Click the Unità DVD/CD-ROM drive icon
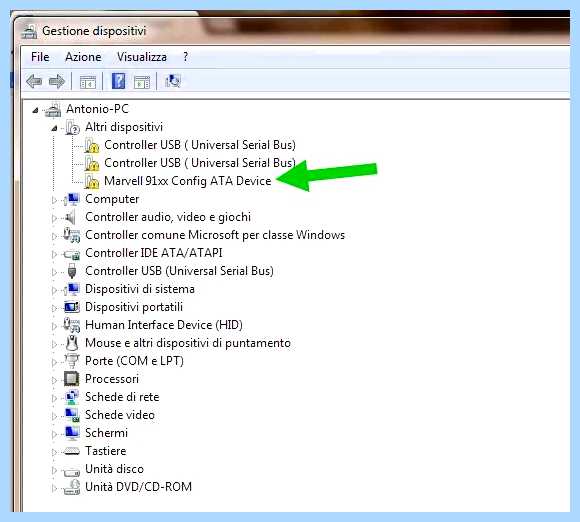Image resolution: width=580 pixels, height=522 pixels. [x=72, y=487]
